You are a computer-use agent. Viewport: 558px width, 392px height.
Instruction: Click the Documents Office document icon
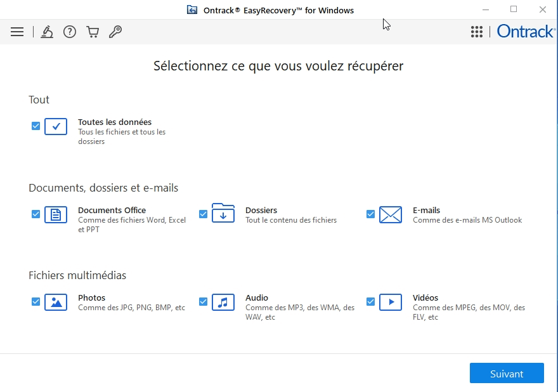[56, 215]
